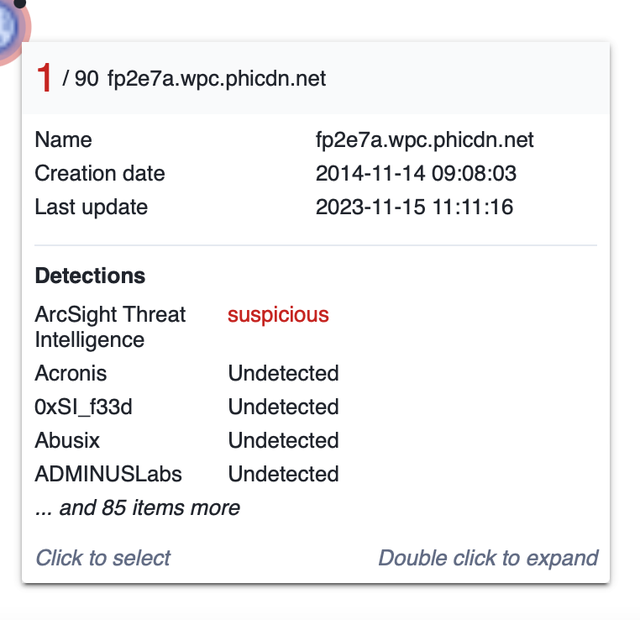Click the red "suspicious" verdict
The image size is (640, 620).
coord(278,315)
